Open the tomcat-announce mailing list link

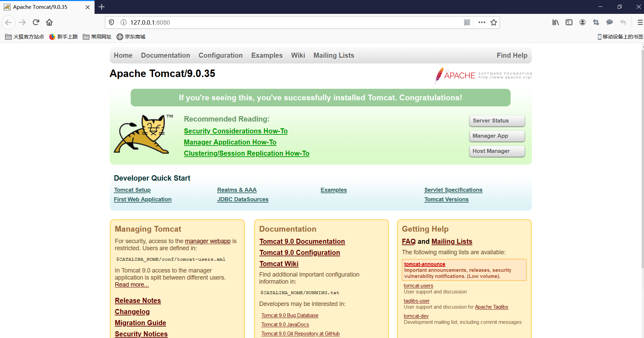tap(424, 264)
